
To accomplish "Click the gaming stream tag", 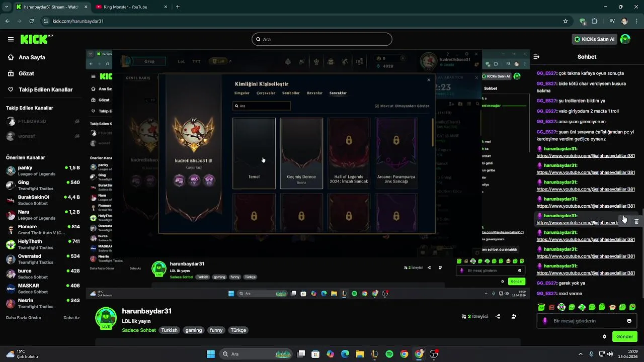I will (x=194, y=330).
